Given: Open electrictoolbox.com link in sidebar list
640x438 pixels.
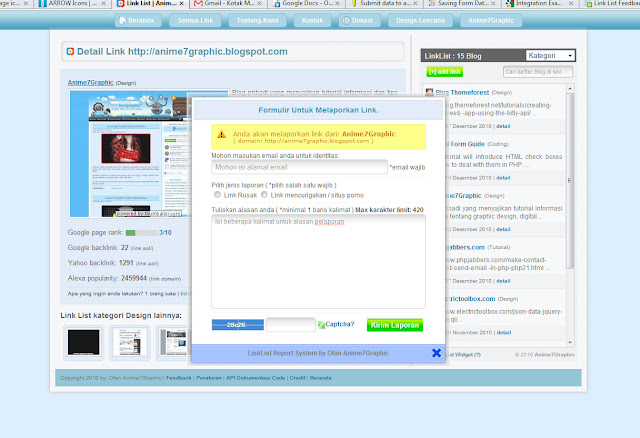Looking at the screenshot, I should 470,299.
